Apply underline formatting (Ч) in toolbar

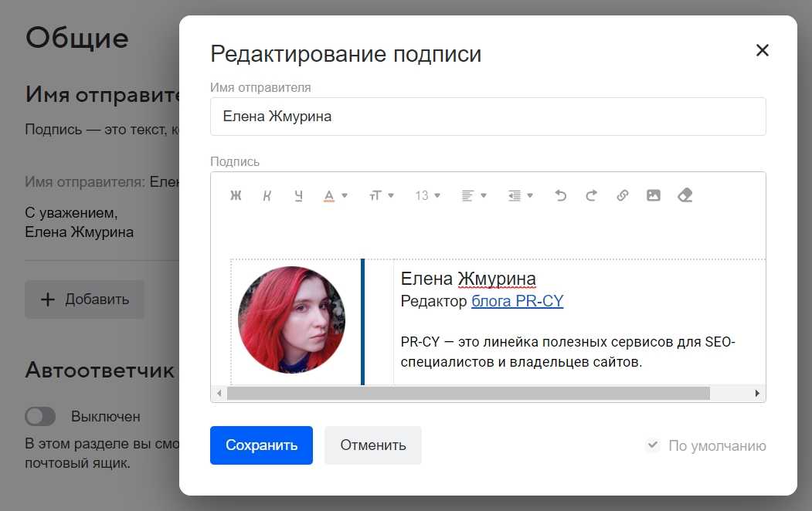[298, 196]
